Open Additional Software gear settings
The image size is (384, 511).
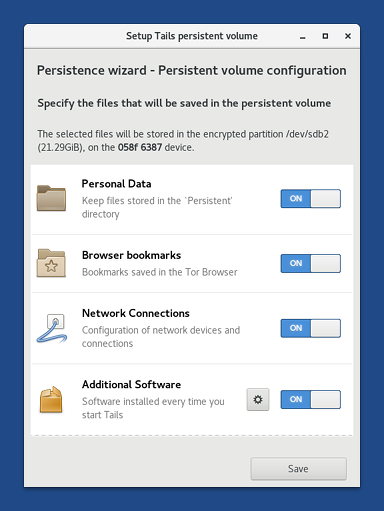258,399
